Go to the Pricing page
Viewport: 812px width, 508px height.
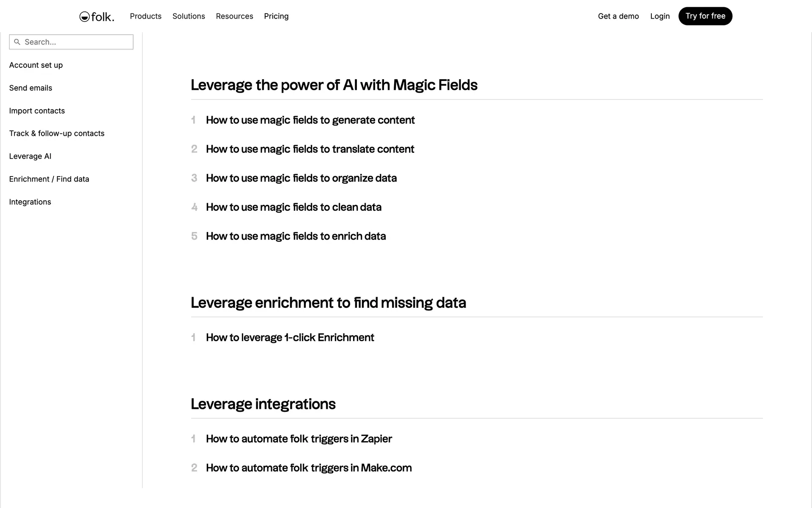276,16
